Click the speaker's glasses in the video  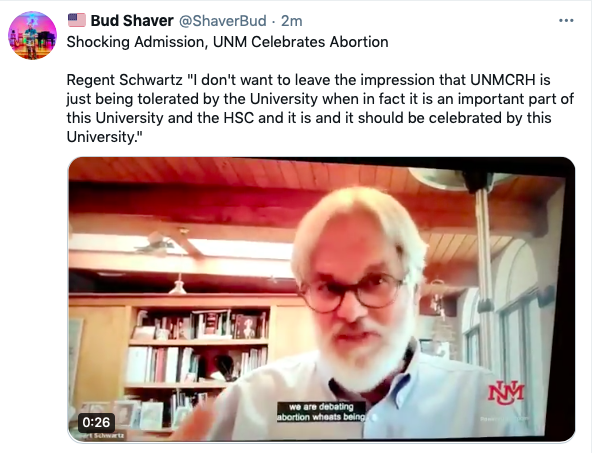(353, 293)
